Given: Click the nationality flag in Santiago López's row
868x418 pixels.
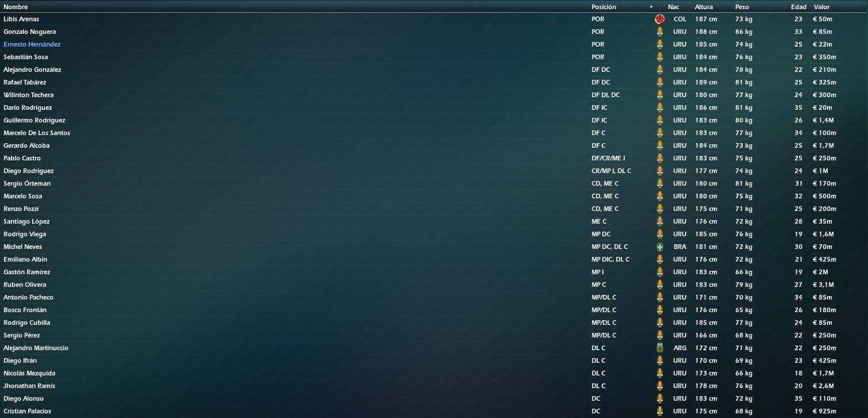Looking at the screenshot, I should click(x=659, y=221).
